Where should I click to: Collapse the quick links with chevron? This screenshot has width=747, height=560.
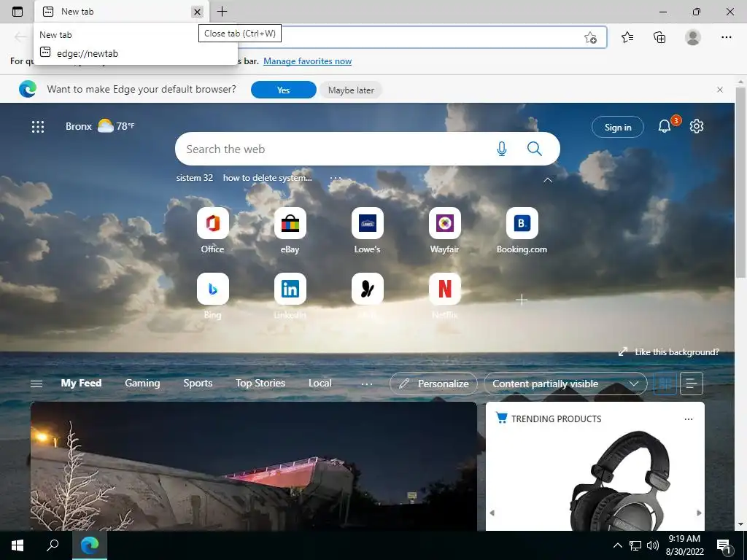pyautogui.click(x=548, y=180)
